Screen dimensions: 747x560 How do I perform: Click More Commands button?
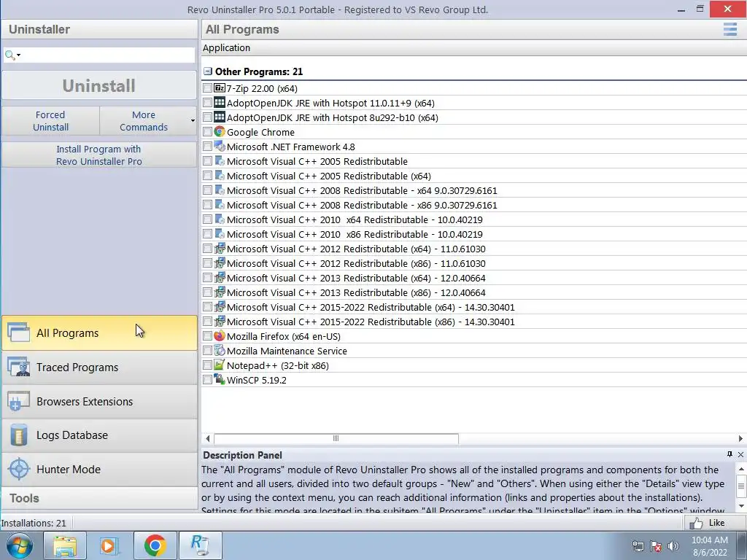144,121
